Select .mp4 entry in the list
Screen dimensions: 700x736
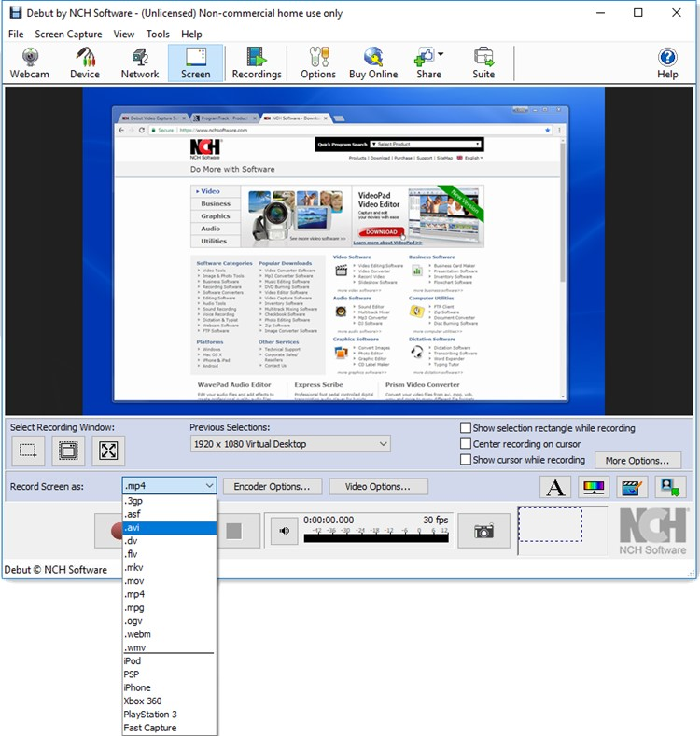pos(170,594)
